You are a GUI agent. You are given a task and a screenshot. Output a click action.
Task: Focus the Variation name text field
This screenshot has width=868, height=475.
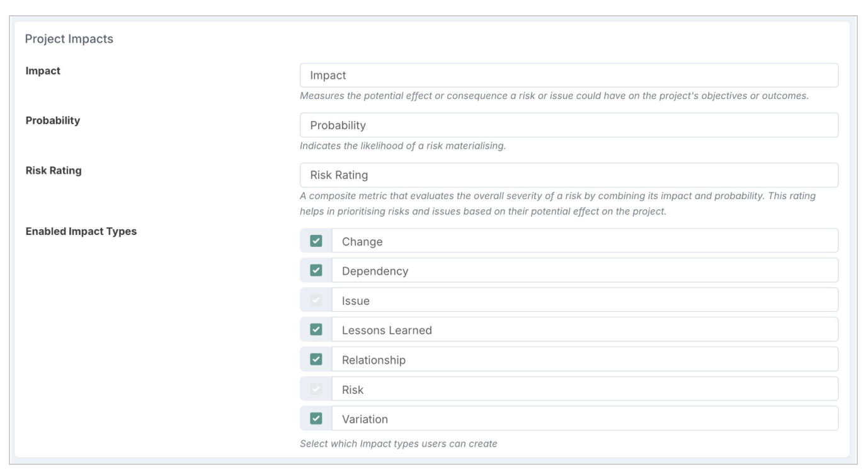(x=585, y=418)
